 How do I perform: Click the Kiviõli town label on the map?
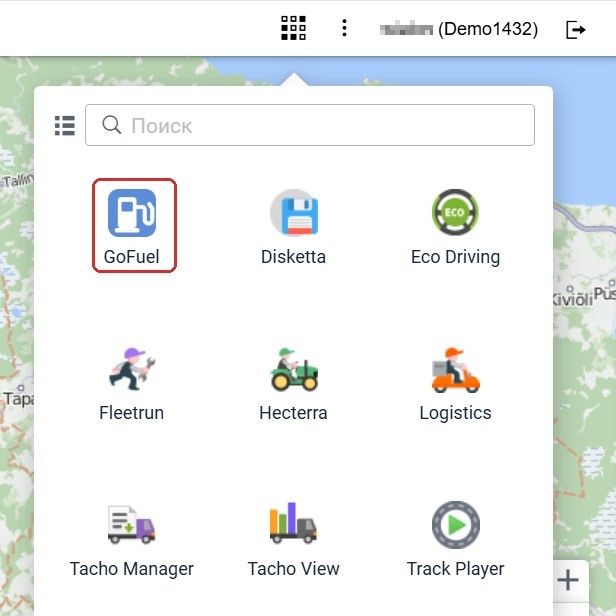pyautogui.click(x=573, y=298)
